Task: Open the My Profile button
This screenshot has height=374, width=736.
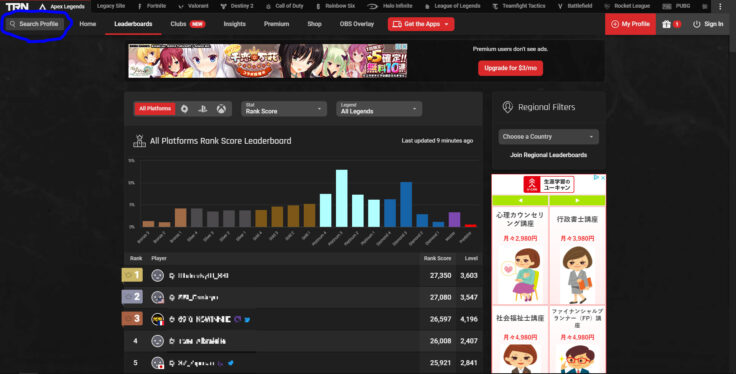Action: coord(630,24)
